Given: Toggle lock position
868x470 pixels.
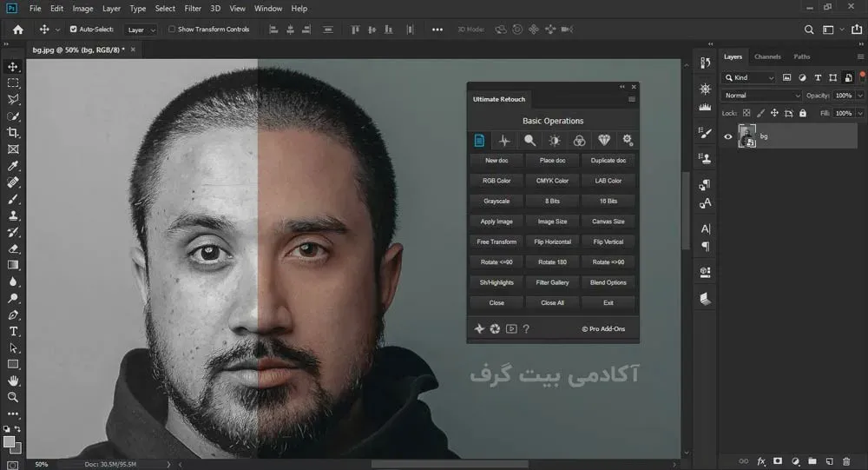Looking at the screenshot, I should [774, 113].
